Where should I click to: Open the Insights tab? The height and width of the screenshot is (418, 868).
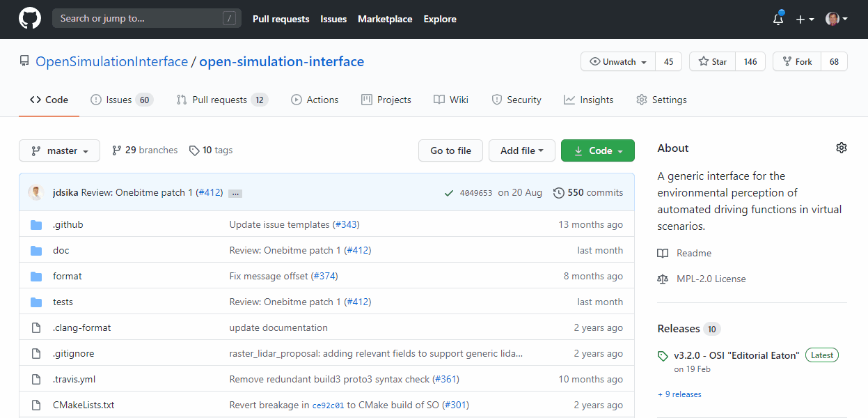(589, 100)
